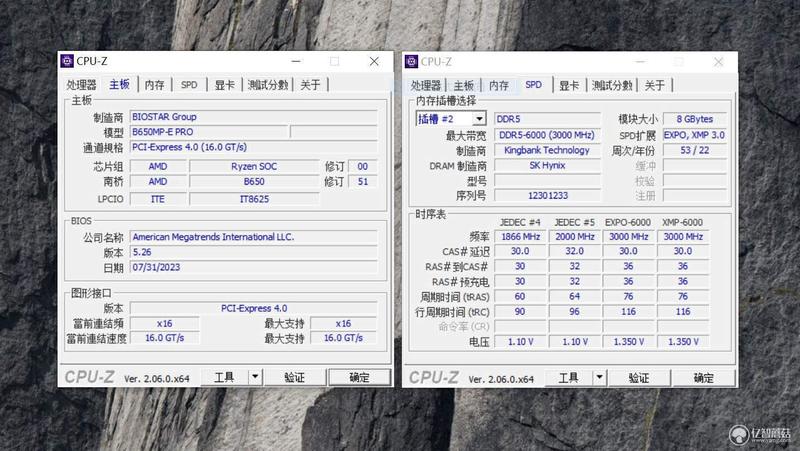The height and width of the screenshot is (451, 800).
Task: Click the 验证 button in right CPU-Z window
Action: (639, 378)
